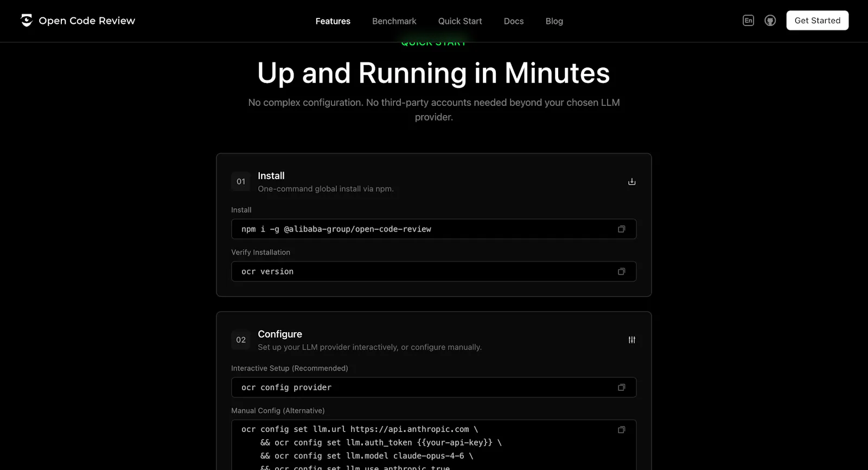Copy the ocr version command

tap(622, 271)
